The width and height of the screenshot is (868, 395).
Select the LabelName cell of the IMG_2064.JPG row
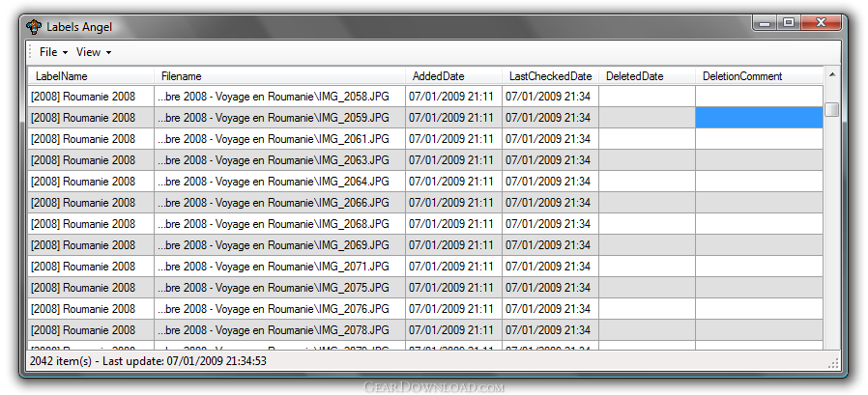tap(90, 182)
